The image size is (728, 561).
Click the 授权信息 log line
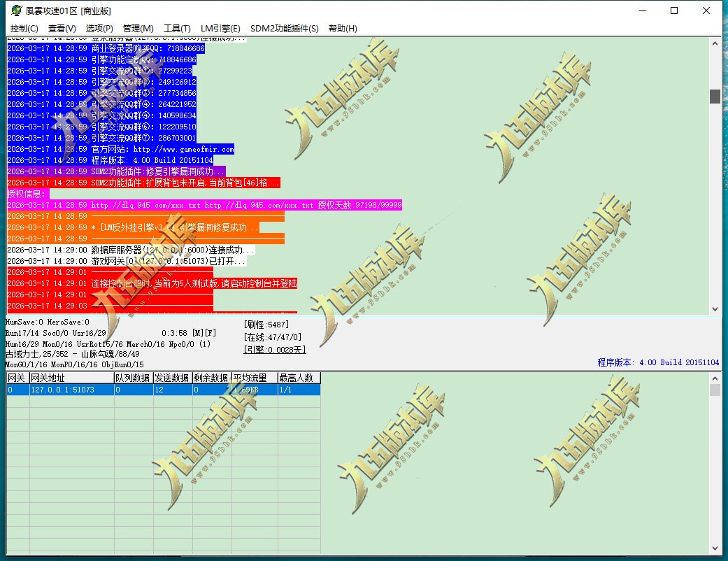[x=28, y=194]
